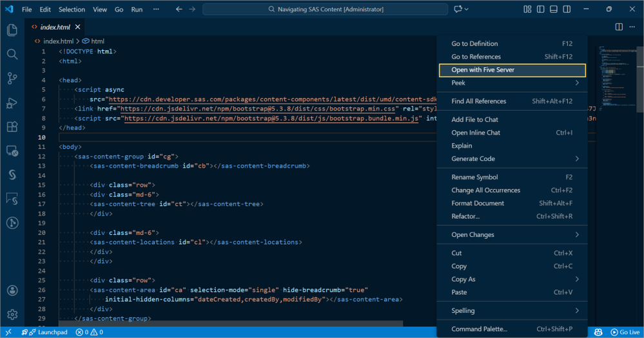Image resolution: width=644 pixels, height=338 pixels.
Task: Open the Copilot status icon in status bar
Action: point(598,332)
